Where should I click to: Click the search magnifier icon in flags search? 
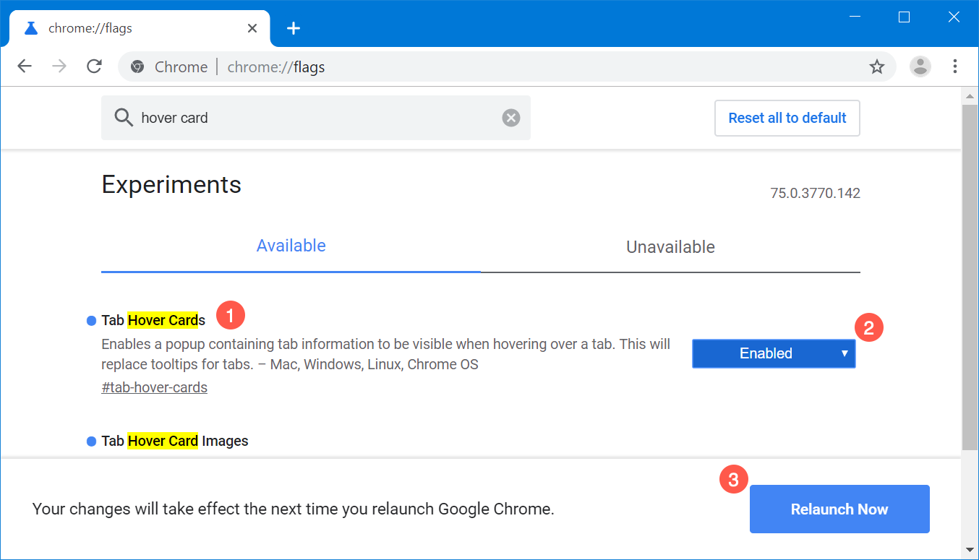pos(123,117)
